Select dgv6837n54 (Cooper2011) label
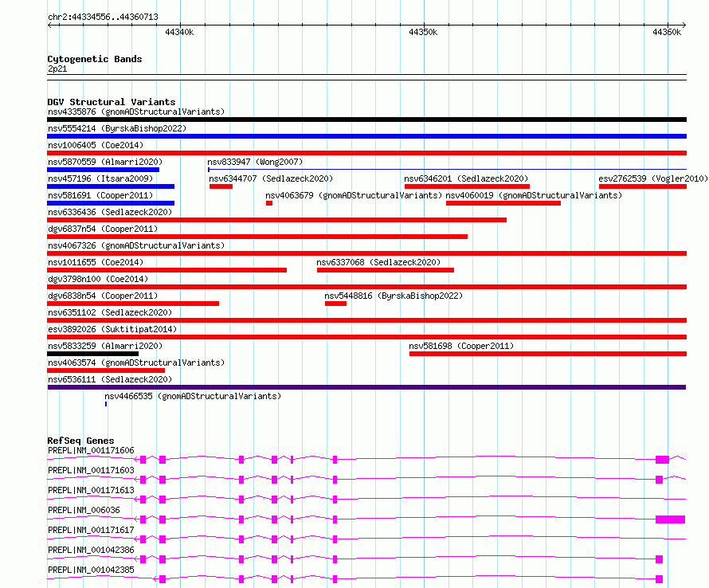Image resolution: width=709 pixels, height=588 pixels. coord(103,229)
